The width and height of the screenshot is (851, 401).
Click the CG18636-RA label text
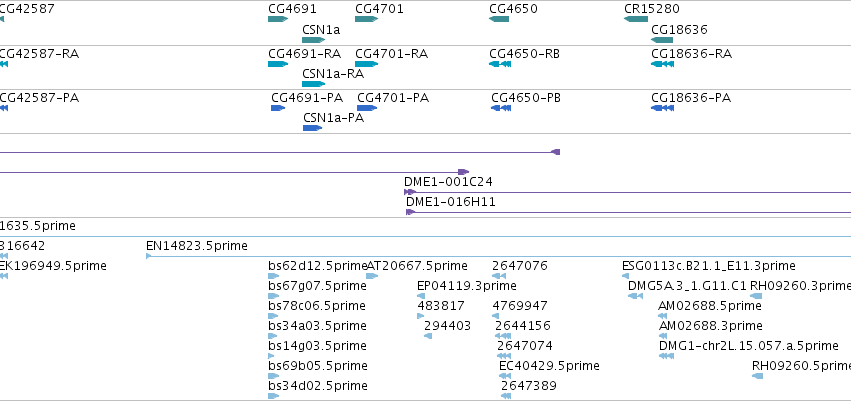pos(691,54)
